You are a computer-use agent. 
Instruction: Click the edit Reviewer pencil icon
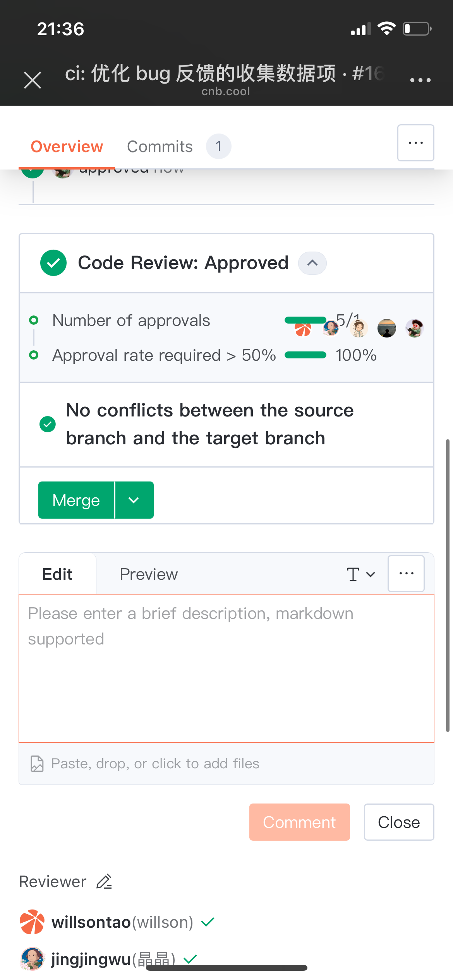click(104, 882)
